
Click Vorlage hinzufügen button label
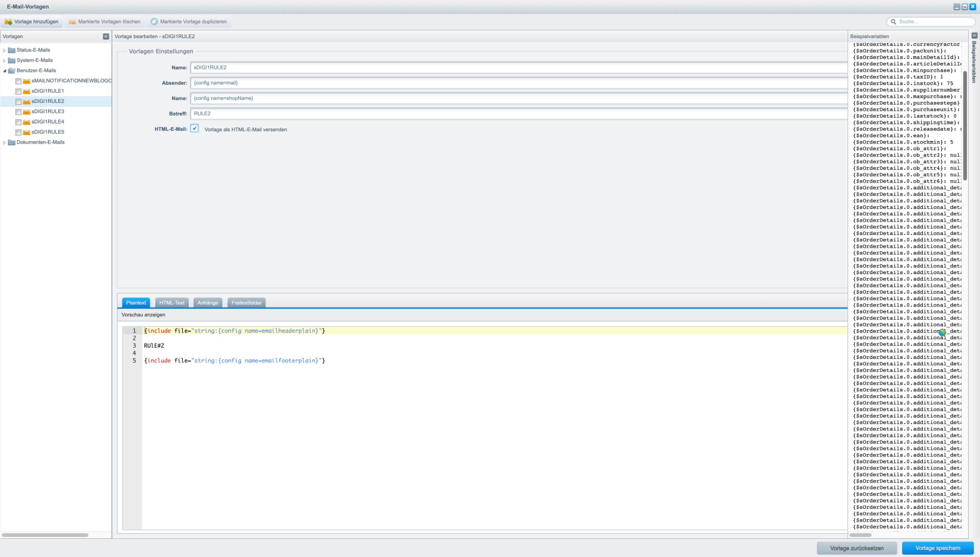(36, 22)
